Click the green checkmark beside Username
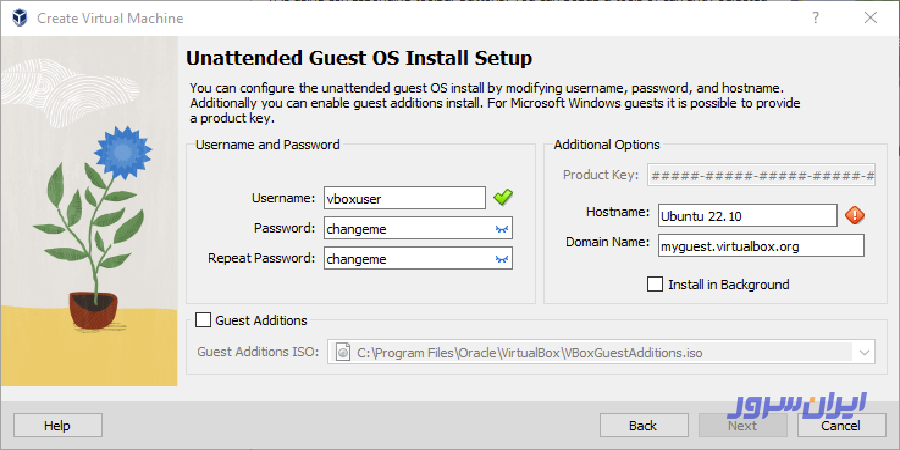Screen dimensions: 900x450 (x=503, y=198)
